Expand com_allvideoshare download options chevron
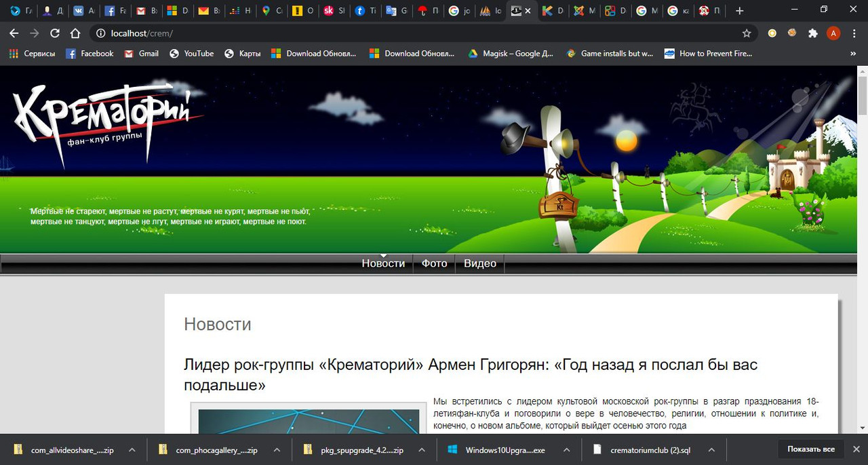Image resolution: width=868 pixels, height=465 pixels. [132, 449]
